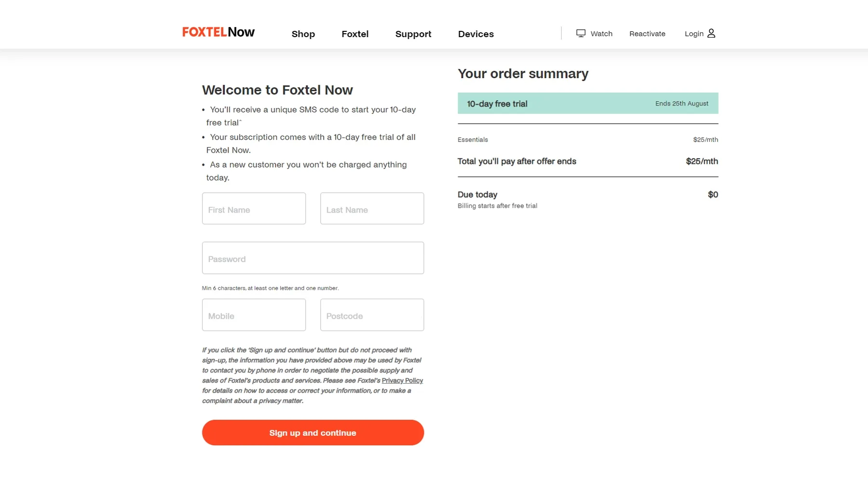This screenshot has height=482, width=868.
Task: Open the Privacy Policy link
Action: point(402,381)
